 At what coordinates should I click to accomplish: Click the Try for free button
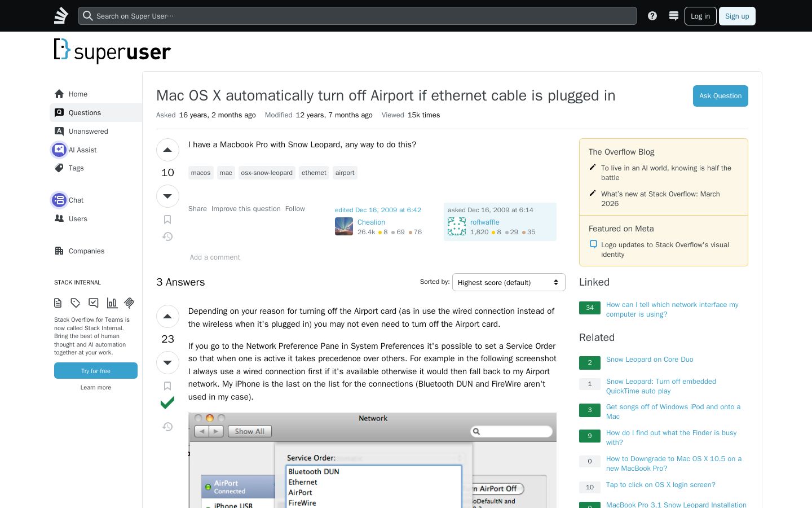[96, 371]
